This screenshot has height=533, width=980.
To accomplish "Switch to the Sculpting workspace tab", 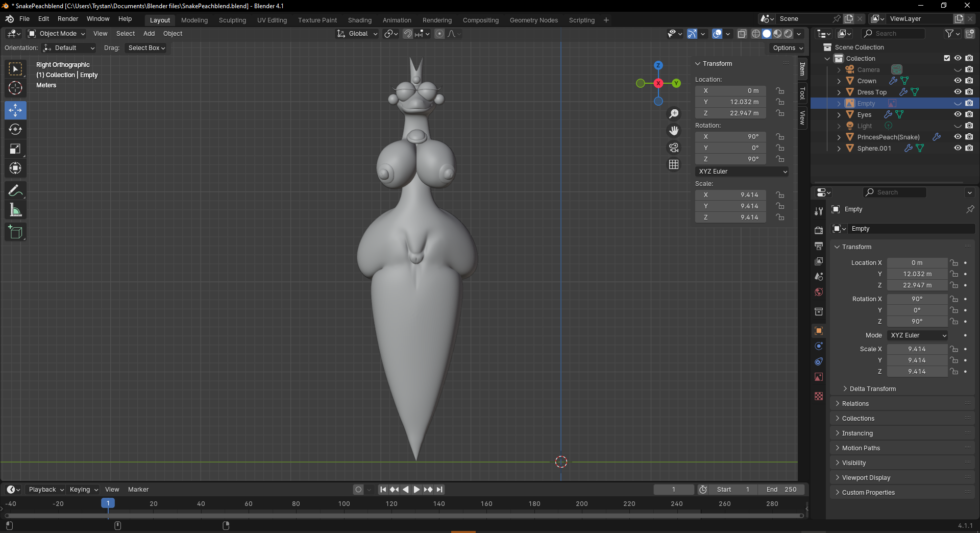I will pyautogui.click(x=232, y=20).
